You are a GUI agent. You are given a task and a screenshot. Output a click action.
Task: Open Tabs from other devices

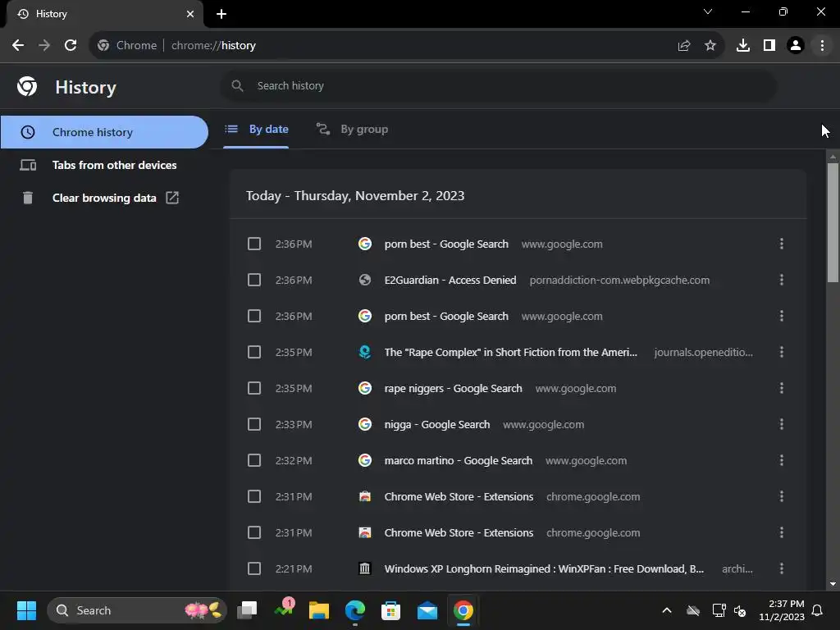104,165
